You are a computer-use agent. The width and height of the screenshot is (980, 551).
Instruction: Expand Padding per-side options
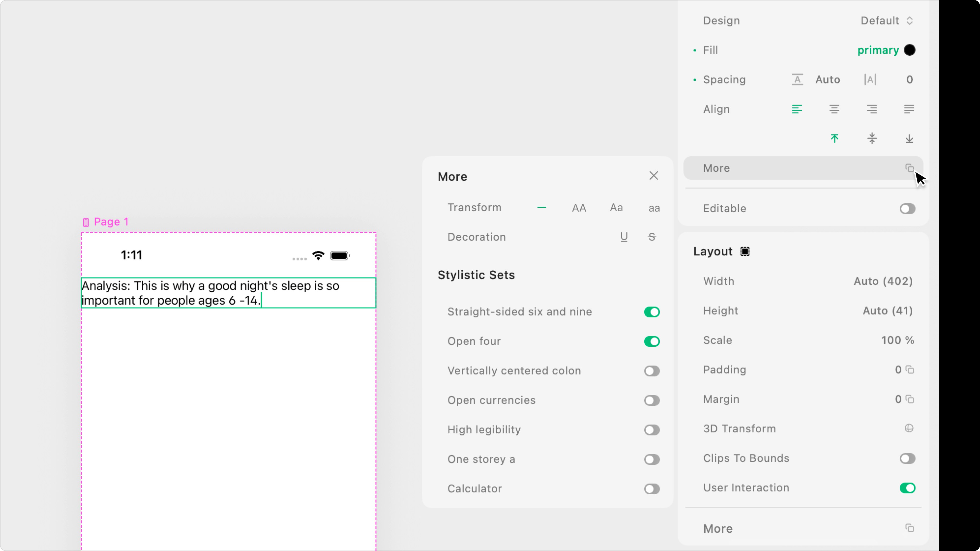click(x=910, y=370)
